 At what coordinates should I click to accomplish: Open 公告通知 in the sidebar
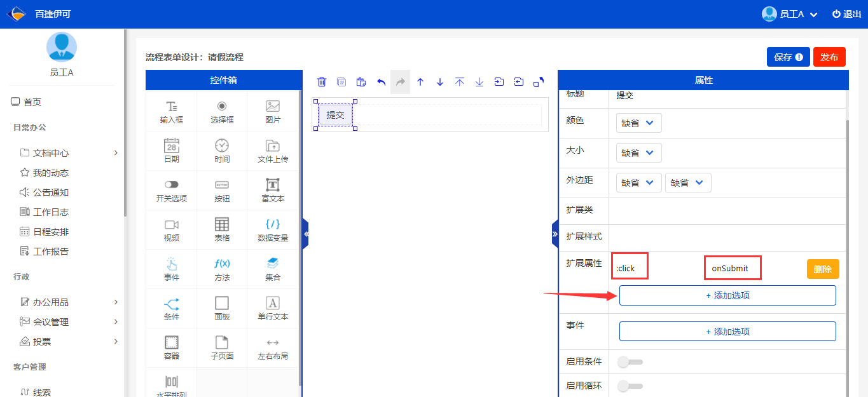click(x=45, y=192)
